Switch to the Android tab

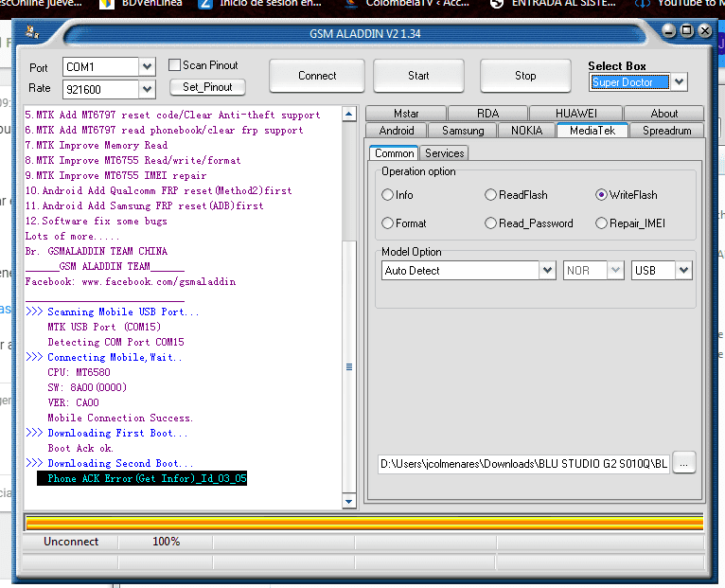pos(397,131)
